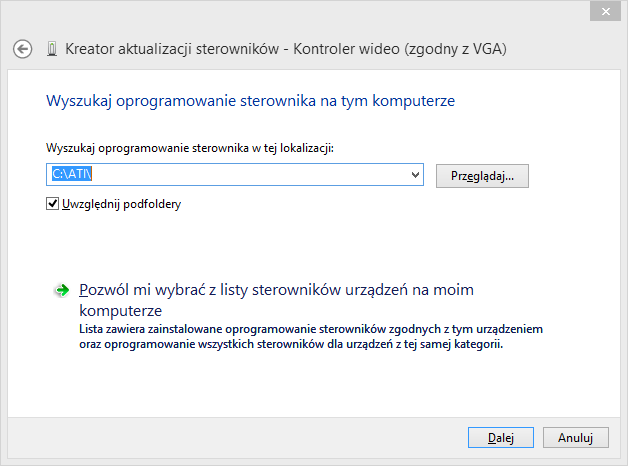
Task: Uncheck the Uwzględnij podfoldery checkbox
Action: [x=52, y=204]
